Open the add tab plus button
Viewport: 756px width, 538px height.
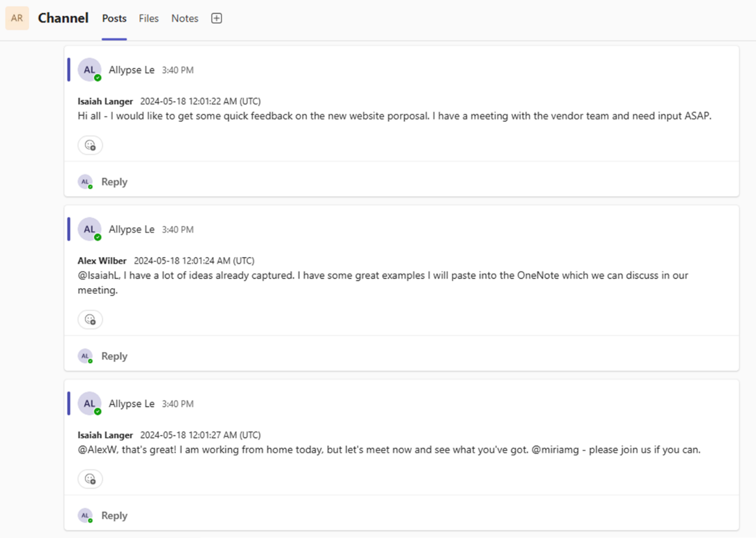click(216, 18)
